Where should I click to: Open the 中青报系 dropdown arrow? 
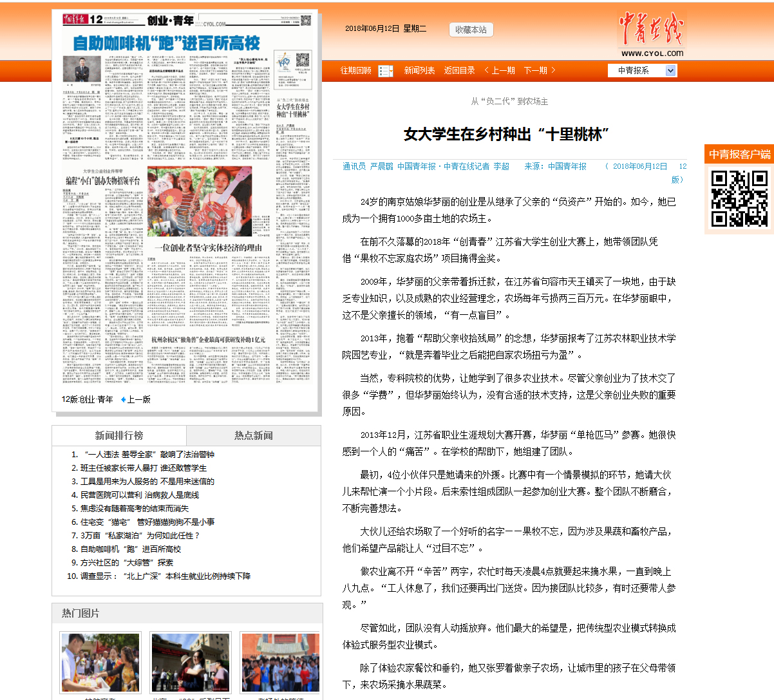[671, 70]
